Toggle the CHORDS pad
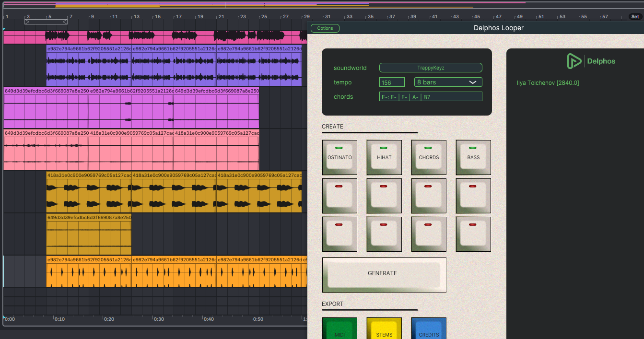 (428, 157)
